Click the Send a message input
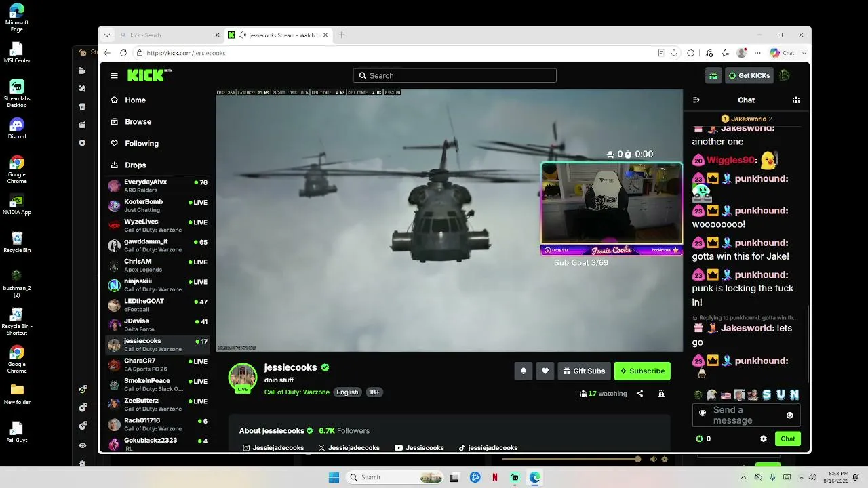868x488 pixels. [x=746, y=415]
